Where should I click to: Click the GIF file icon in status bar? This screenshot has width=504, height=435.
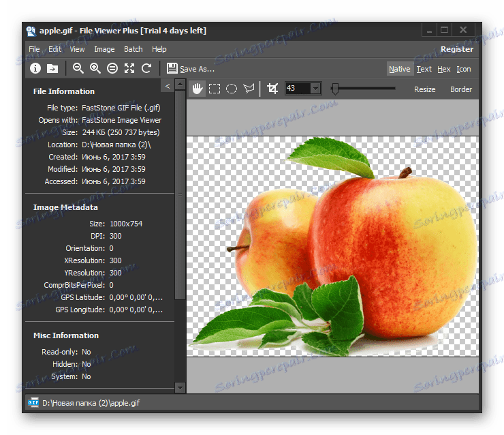click(x=33, y=402)
